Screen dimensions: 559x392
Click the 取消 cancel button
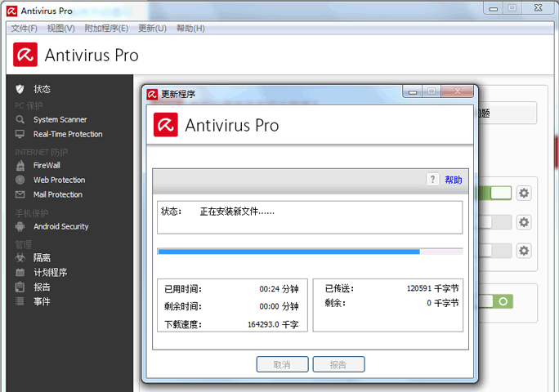(282, 364)
